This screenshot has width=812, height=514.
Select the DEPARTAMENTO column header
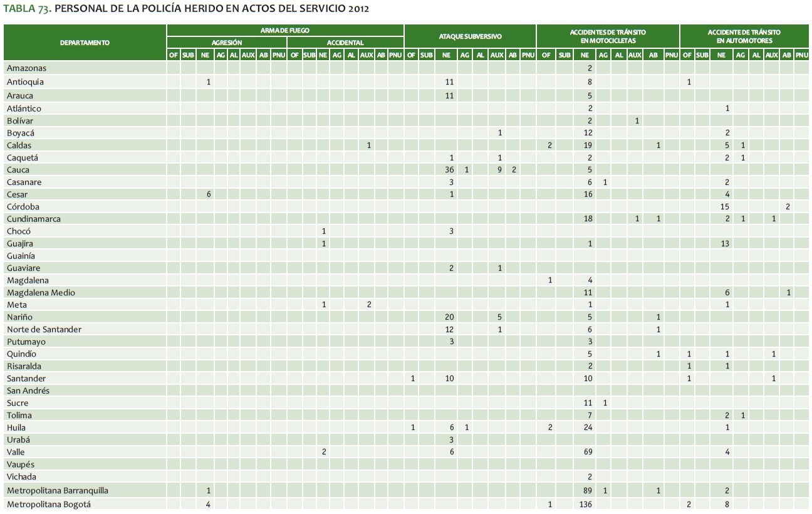click(x=85, y=43)
